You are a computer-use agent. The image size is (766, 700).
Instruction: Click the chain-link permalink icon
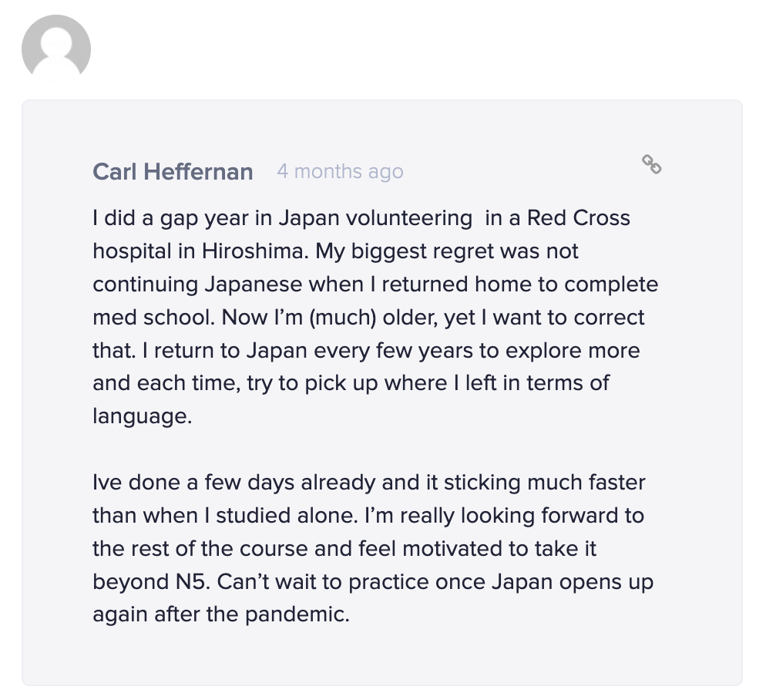[651, 164]
